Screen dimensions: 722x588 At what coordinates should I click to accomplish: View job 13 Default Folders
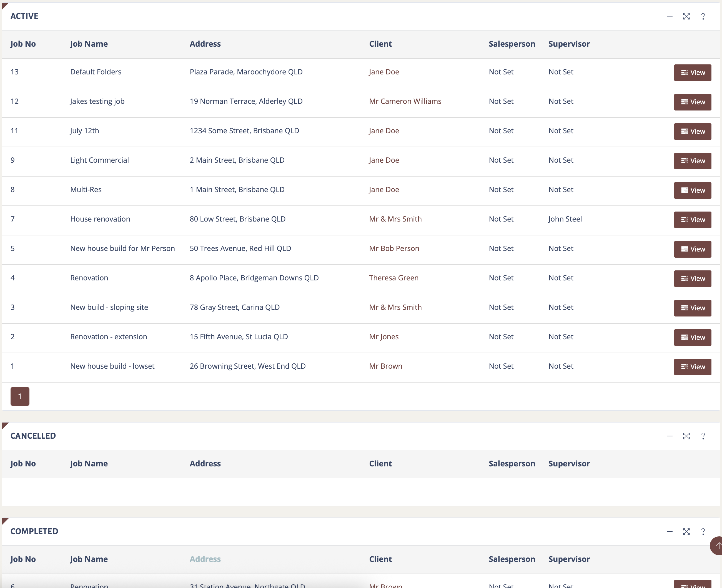[x=692, y=72]
